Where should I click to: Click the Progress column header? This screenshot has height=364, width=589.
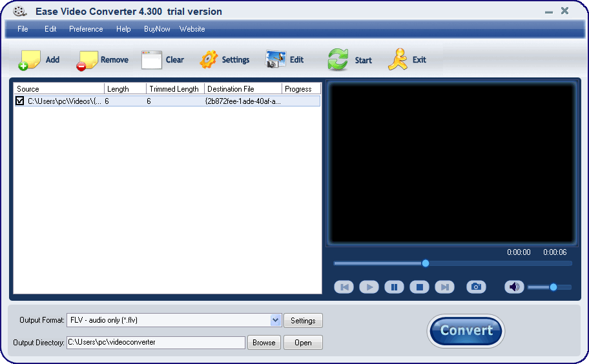point(301,89)
